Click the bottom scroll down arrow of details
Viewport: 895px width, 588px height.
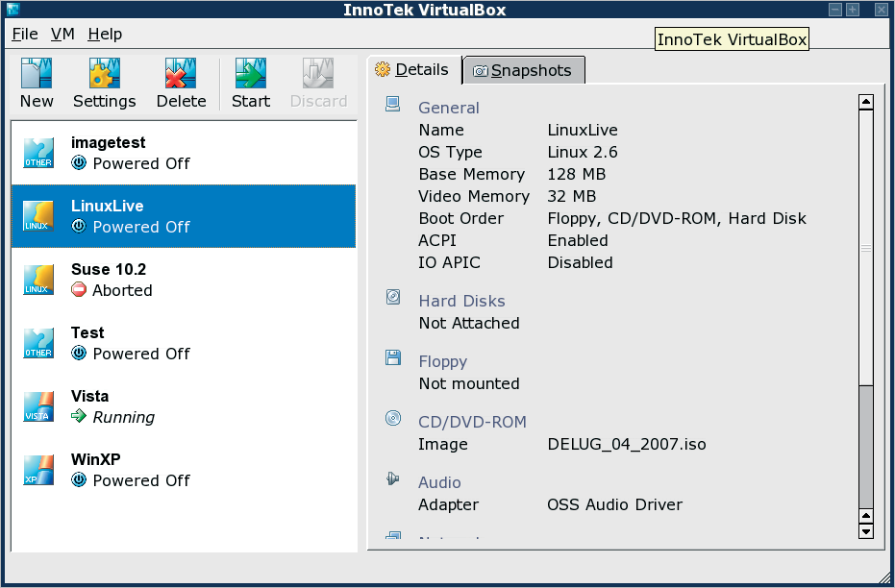tap(866, 531)
